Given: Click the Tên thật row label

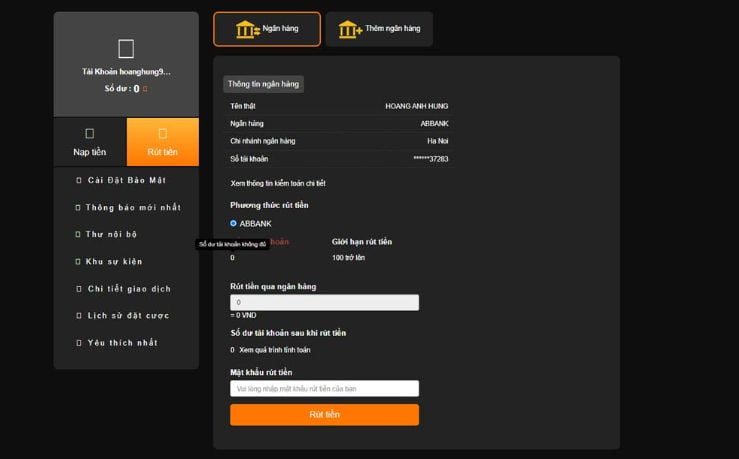Looking at the screenshot, I should (243, 106).
